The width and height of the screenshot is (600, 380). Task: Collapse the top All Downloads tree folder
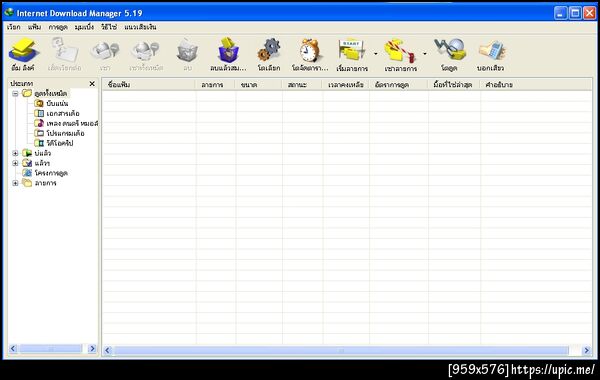pyautogui.click(x=15, y=93)
